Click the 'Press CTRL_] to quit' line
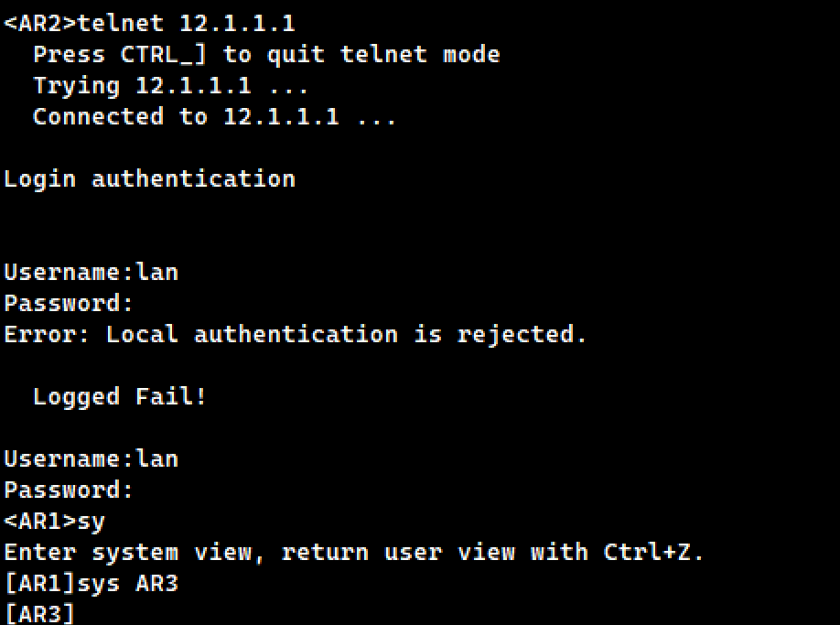Screen dimensions: 840x625 pos(266,55)
